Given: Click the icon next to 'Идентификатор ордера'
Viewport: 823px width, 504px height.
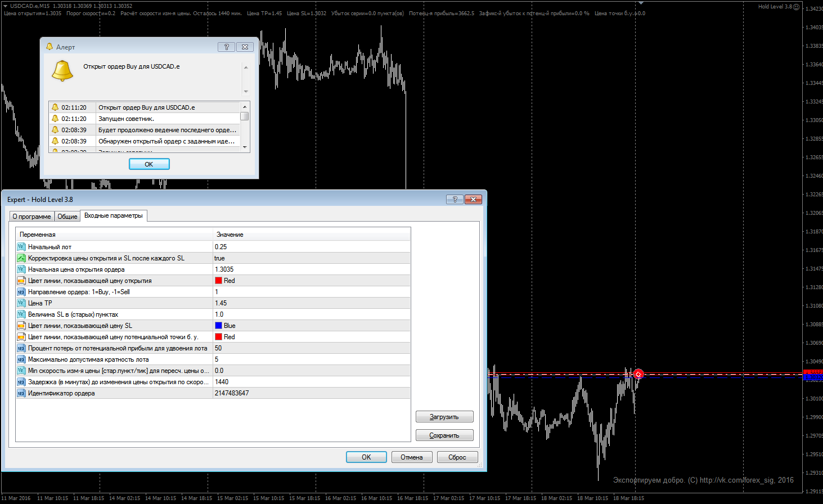Looking at the screenshot, I should coord(21,393).
